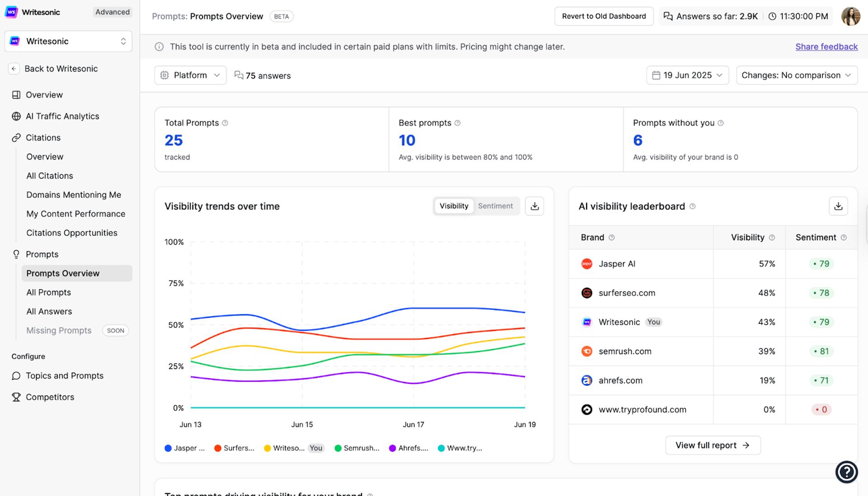Open the help question mark widget

(x=846, y=472)
